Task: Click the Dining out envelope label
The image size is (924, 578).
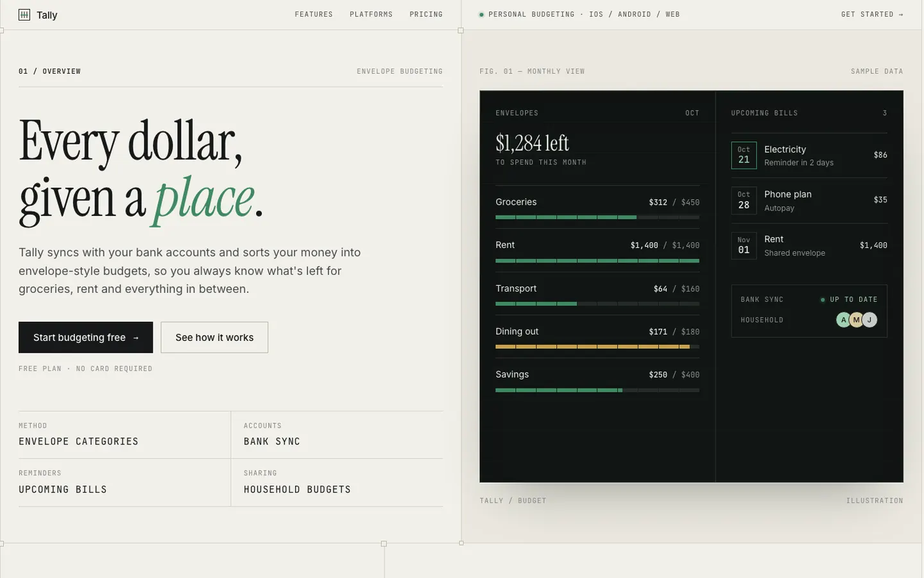Action: pyautogui.click(x=517, y=331)
